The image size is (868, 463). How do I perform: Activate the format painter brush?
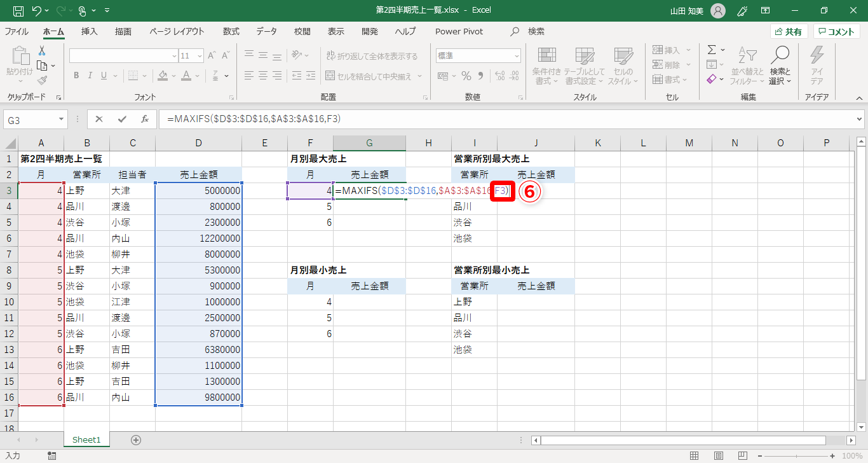point(42,80)
